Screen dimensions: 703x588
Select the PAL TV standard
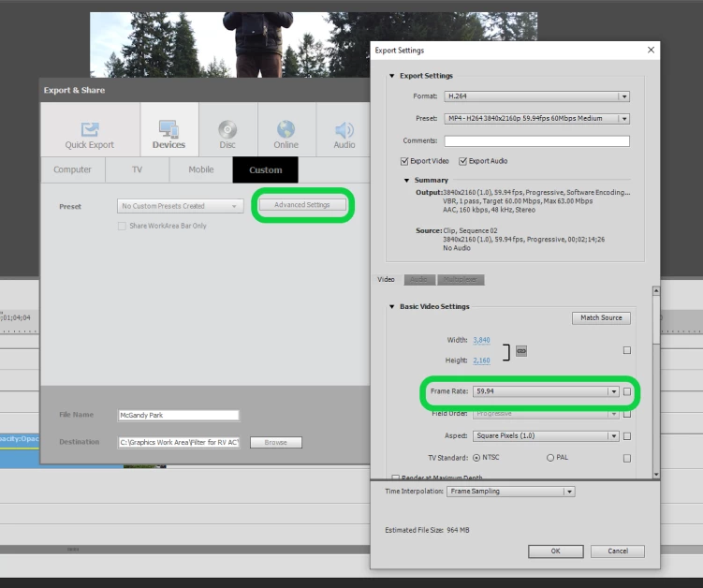click(550, 458)
